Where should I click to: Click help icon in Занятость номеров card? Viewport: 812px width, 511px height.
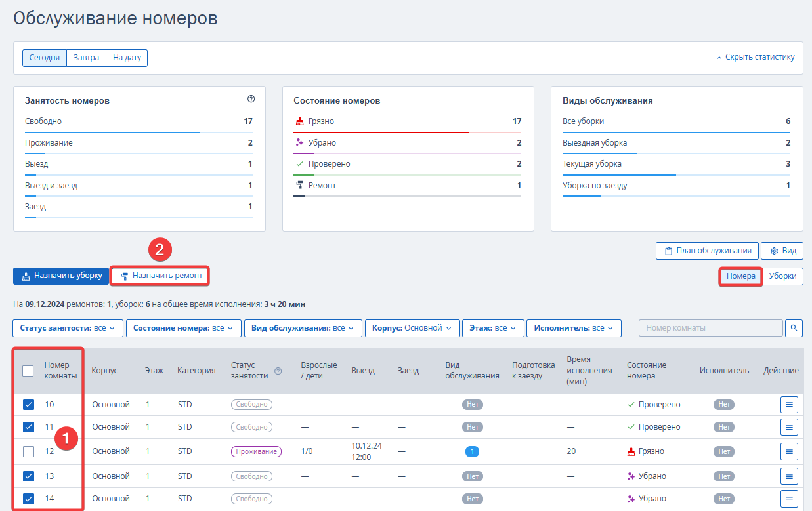point(251,99)
